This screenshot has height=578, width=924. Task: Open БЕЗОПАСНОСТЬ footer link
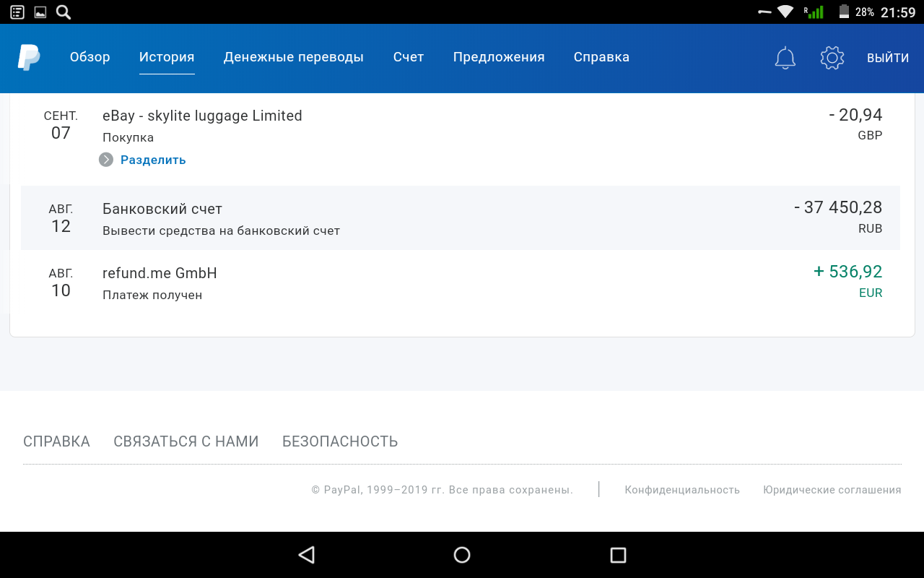pyautogui.click(x=340, y=441)
